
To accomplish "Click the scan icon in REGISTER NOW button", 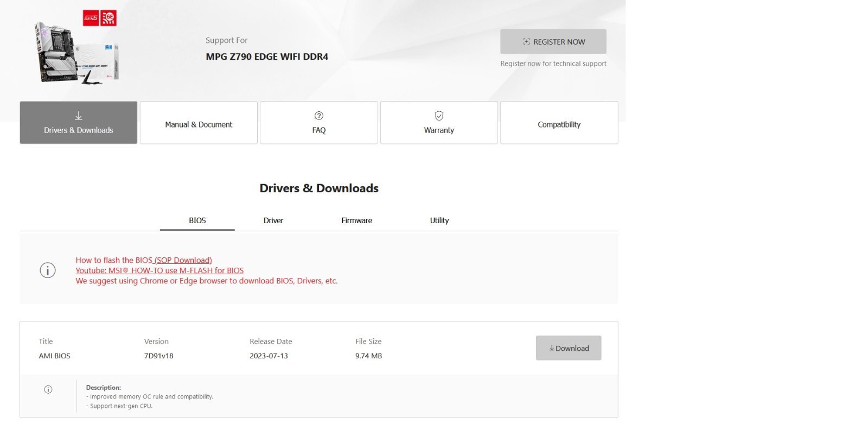I will (x=526, y=42).
